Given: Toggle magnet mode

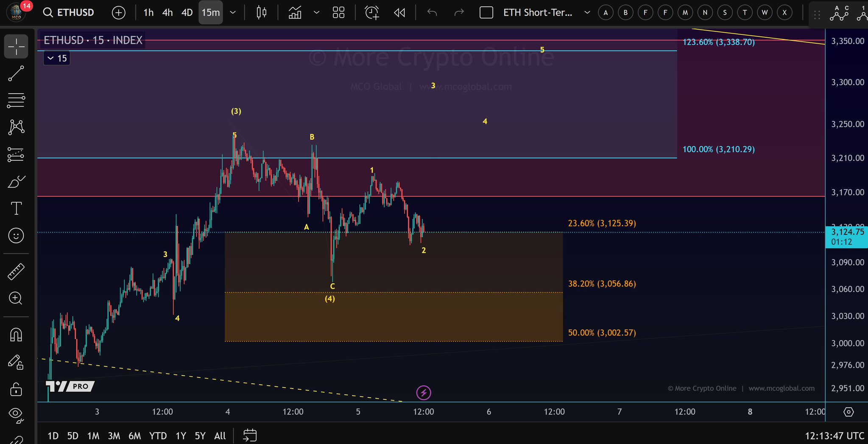Looking at the screenshot, I should coord(16,335).
